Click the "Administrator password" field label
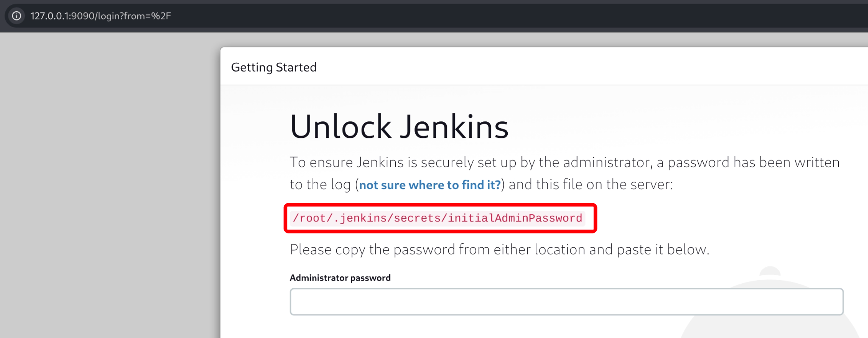The width and height of the screenshot is (868, 338). [x=340, y=278]
